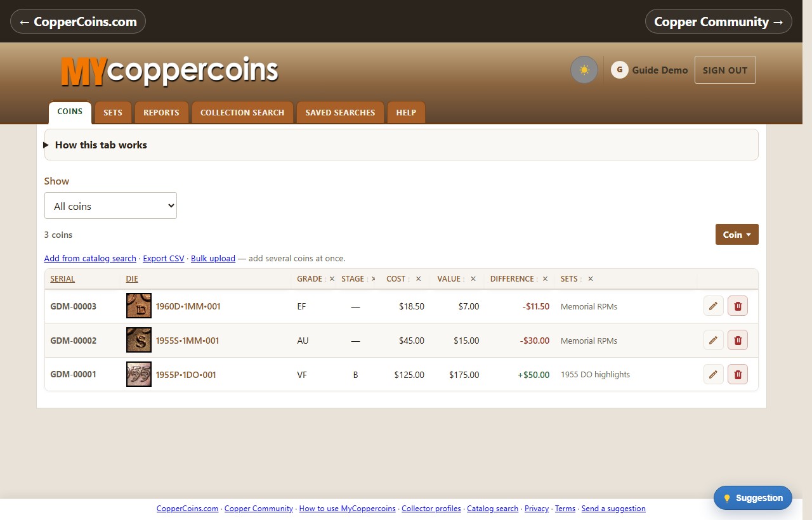
Task: Click the -$30.00 difference value
Action: [x=535, y=341]
